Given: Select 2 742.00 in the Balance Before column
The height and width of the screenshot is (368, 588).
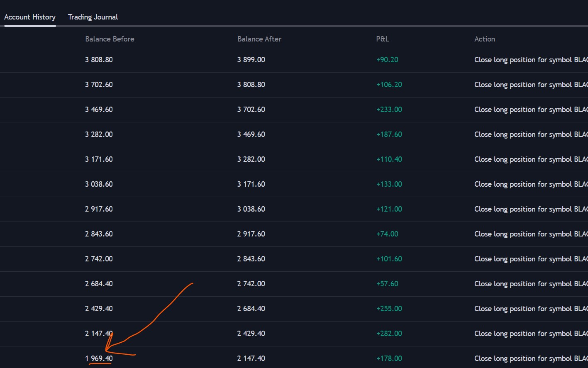Looking at the screenshot, I should pos(99,259).
